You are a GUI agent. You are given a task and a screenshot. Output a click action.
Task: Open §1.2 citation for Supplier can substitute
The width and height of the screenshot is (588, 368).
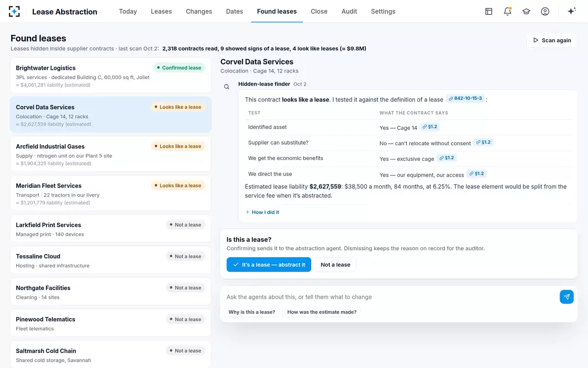pos(483,142)
